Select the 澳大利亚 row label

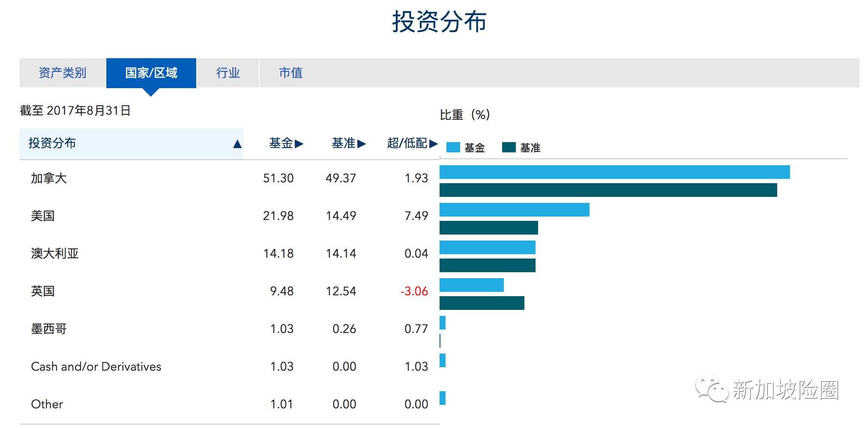(x=55, y=253)
